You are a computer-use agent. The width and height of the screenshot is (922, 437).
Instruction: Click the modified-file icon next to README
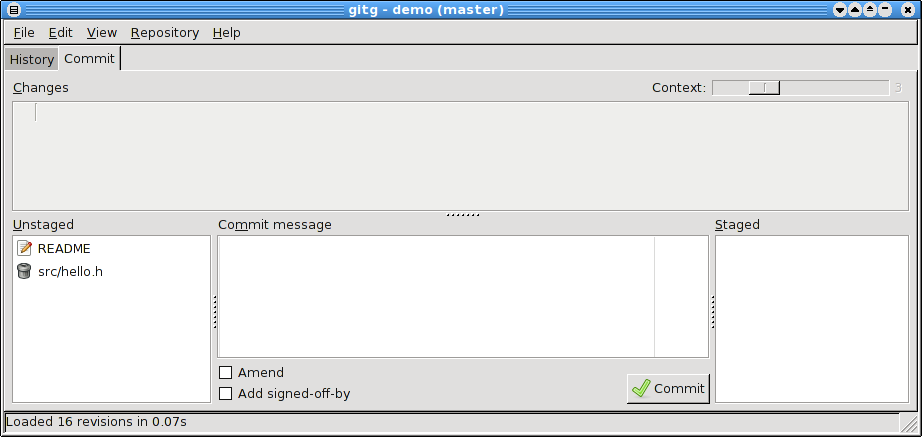(x=24, y=248)
